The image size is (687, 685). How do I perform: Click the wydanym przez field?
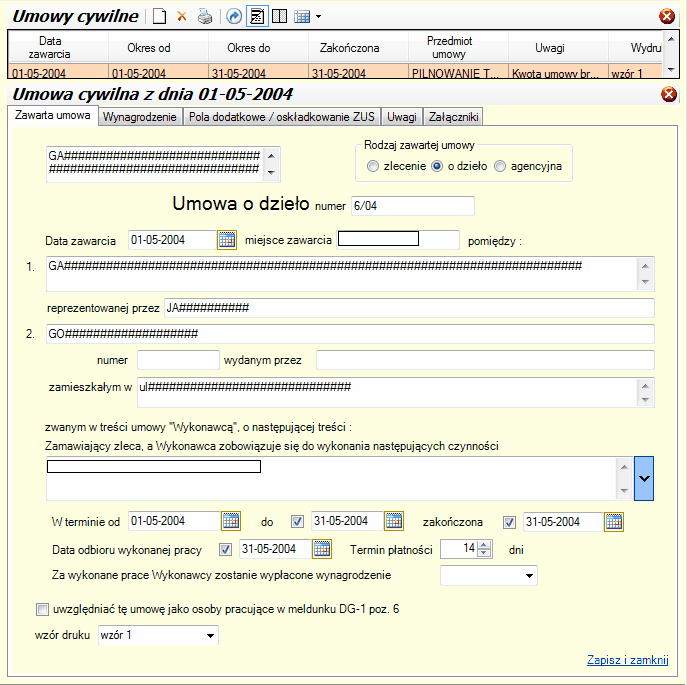(x=485, y=360)
